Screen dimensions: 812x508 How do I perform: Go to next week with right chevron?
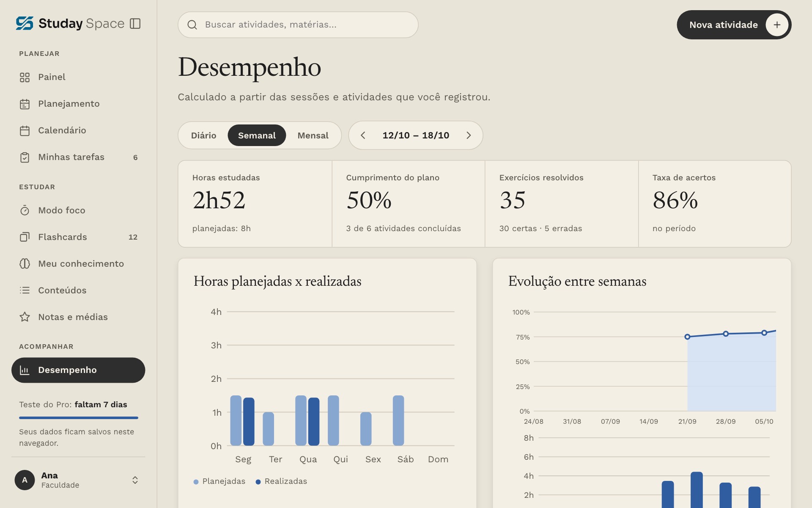pyautogui.click(x=469, y=135)
